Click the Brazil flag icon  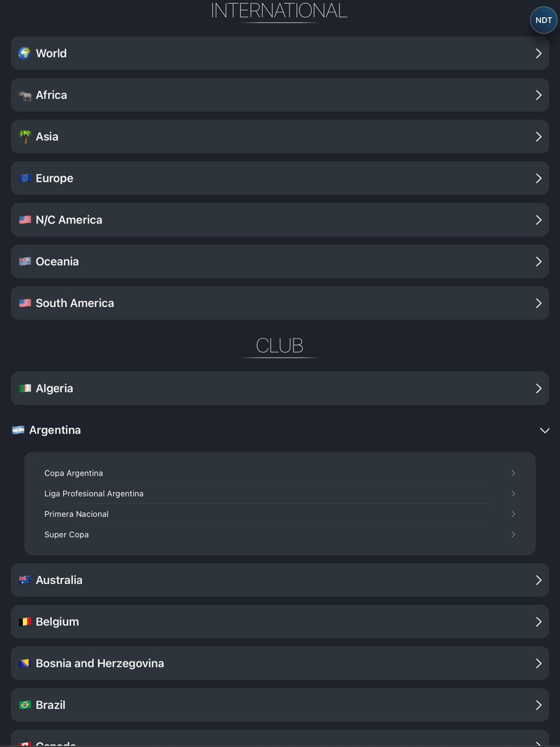25,705
